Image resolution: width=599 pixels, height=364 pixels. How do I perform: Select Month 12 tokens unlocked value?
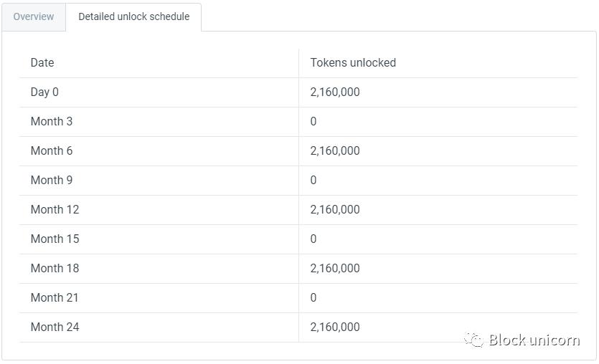click(335, 210)
